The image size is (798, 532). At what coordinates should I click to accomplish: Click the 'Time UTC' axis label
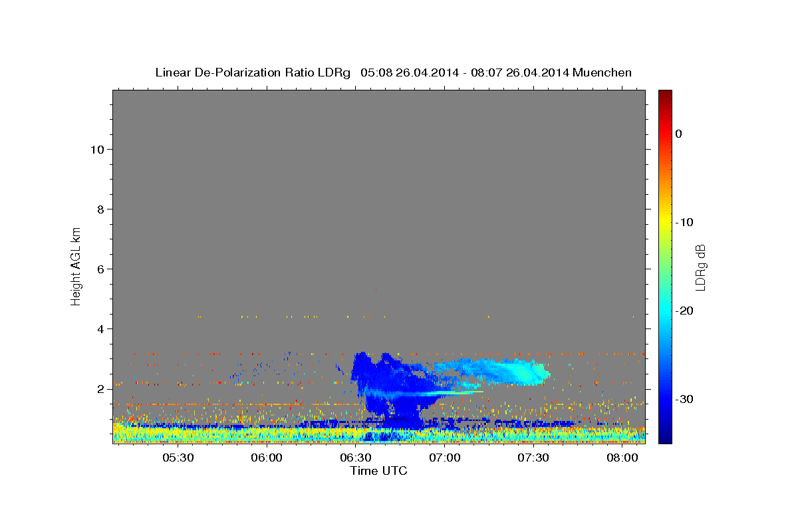pyautogui.click(x=378, y=471)
